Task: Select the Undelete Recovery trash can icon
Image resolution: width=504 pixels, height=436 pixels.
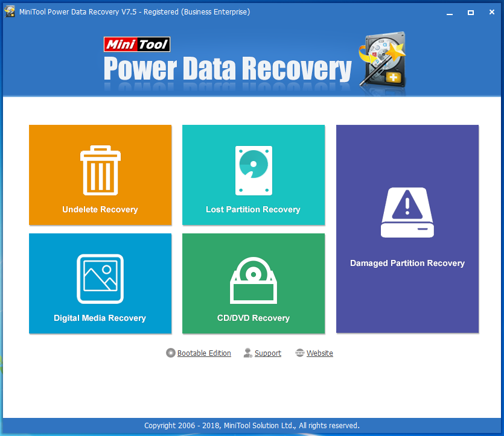Action: [x=100, y=170]
